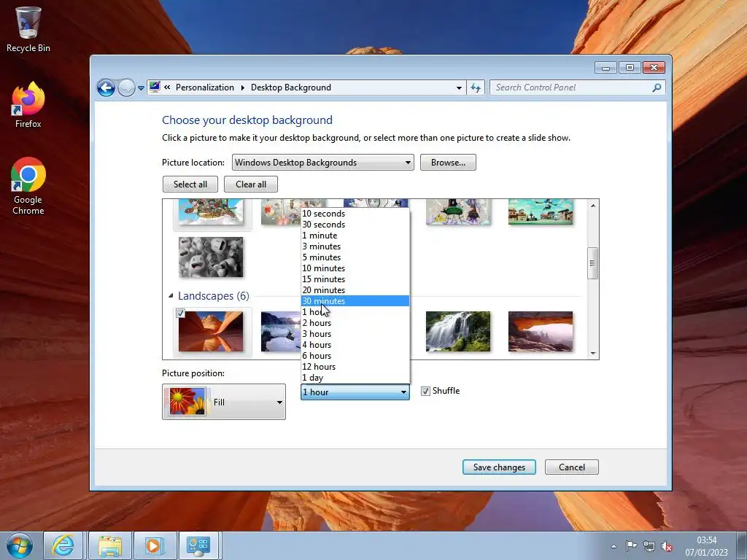Collapse the interval combo box showing 1 hour

coord(355,392)
